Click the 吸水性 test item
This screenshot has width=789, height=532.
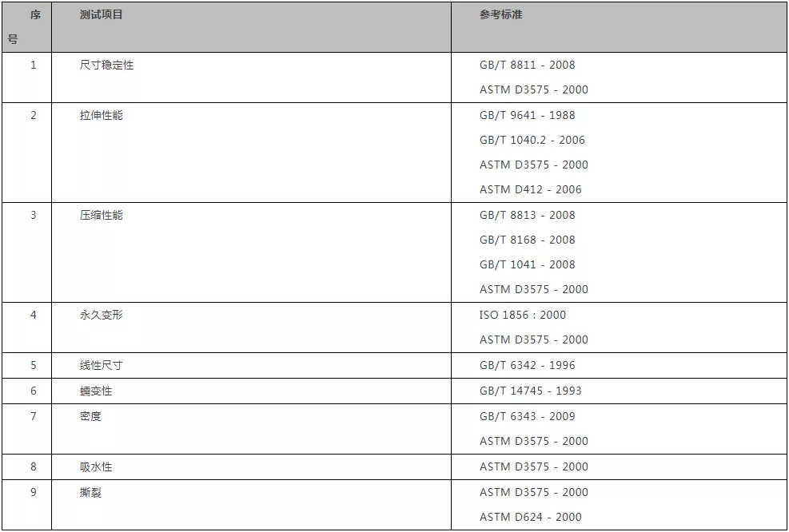coord(96,467)
